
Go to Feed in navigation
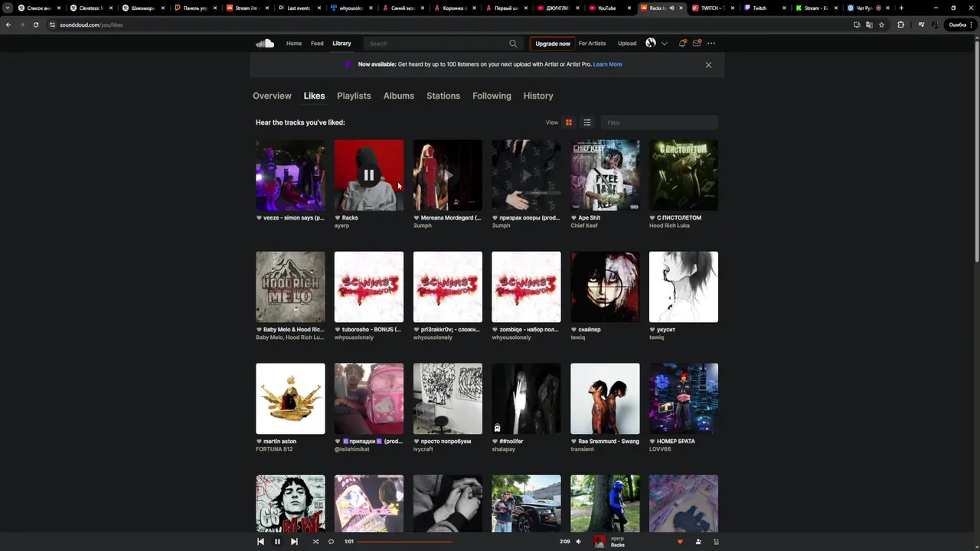coord(317,44)
